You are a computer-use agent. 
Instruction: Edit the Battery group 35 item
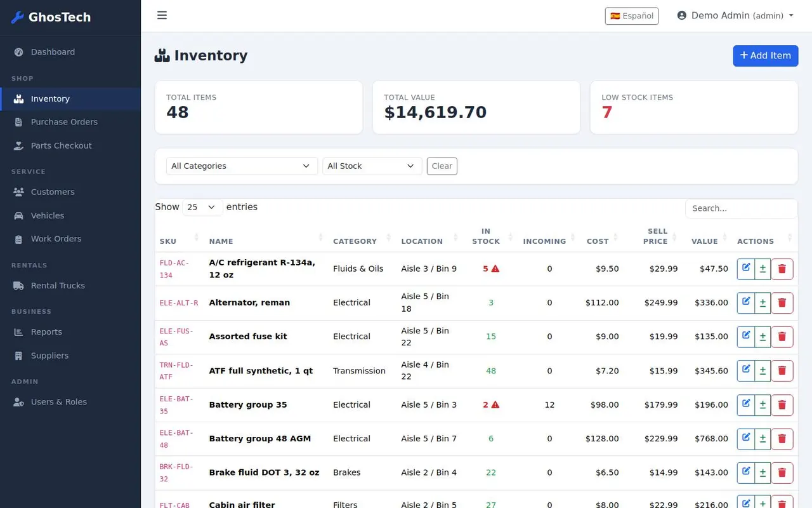(x=746, y=405)
